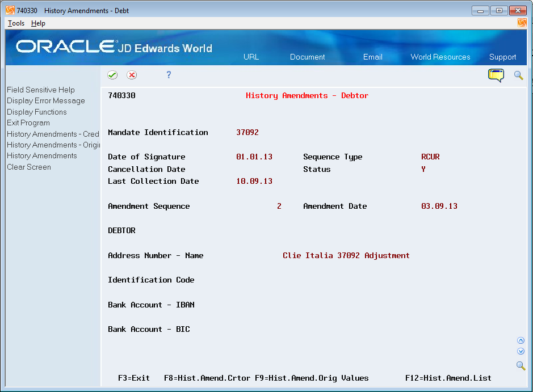The image size is (533, 392).
Task: Close the History Amendments window
Action: coord(518,11)
